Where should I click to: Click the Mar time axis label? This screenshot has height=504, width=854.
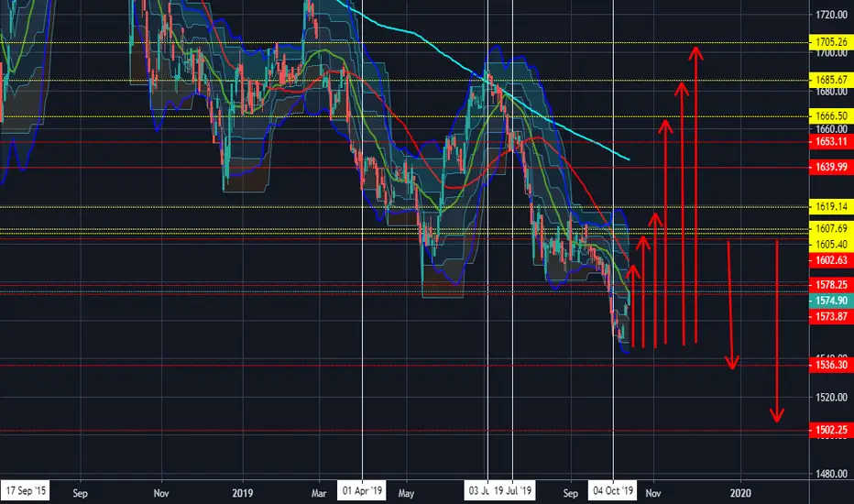point(319,493)
